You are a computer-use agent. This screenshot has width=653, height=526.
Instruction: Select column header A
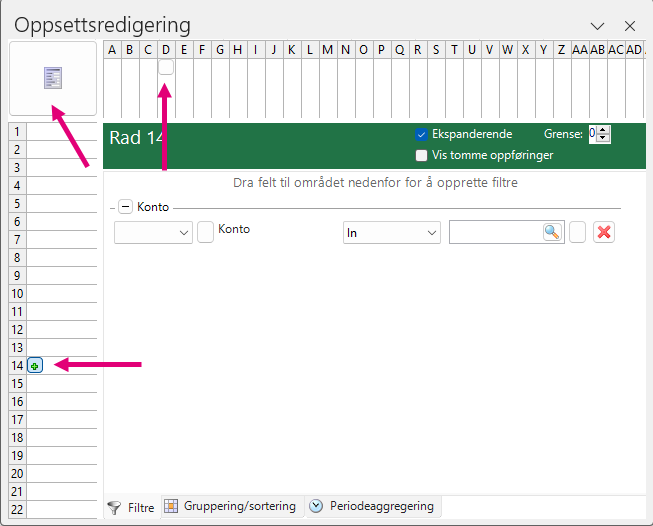[112, 50]
